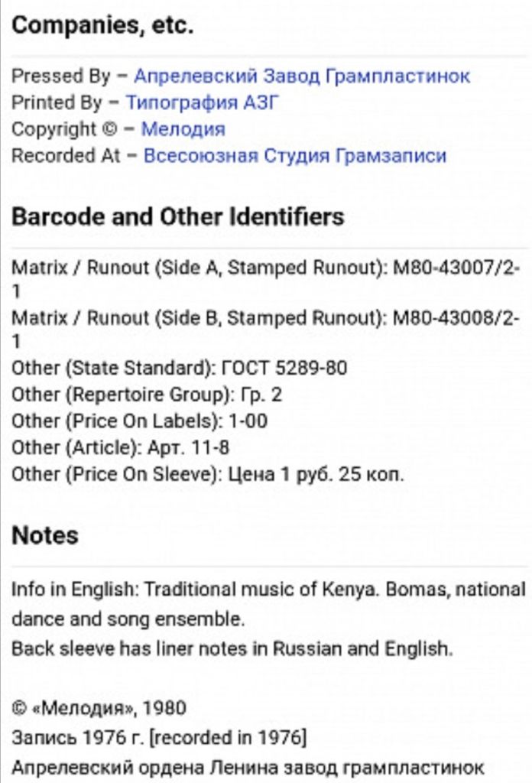Click the Запись 1976 г. recorded line
Image resolution: width=532 pixels, height=783 pixels.
point(159,738)
